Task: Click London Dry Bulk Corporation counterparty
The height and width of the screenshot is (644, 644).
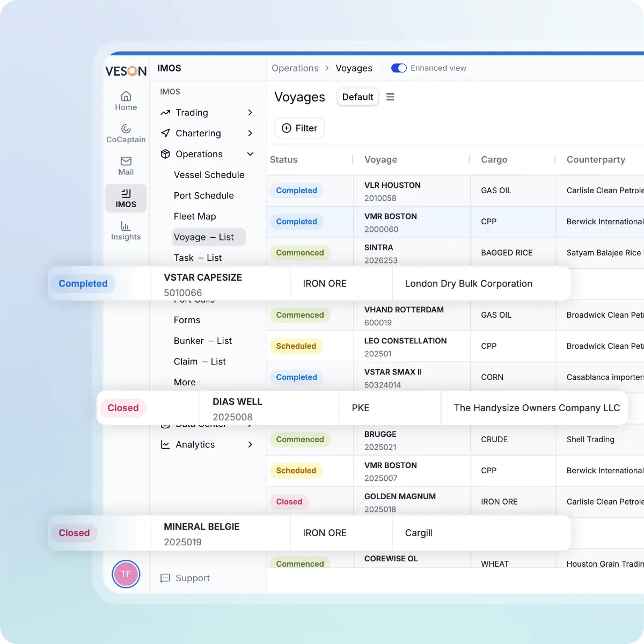Action: point(469,283)
